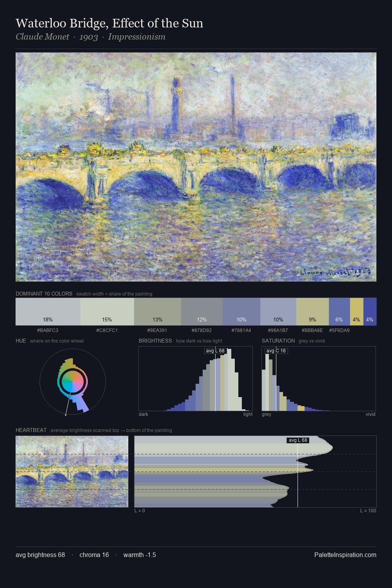Click the avg C 16 label
This screenshot has height=588, width=392.
tap(276, 351)
